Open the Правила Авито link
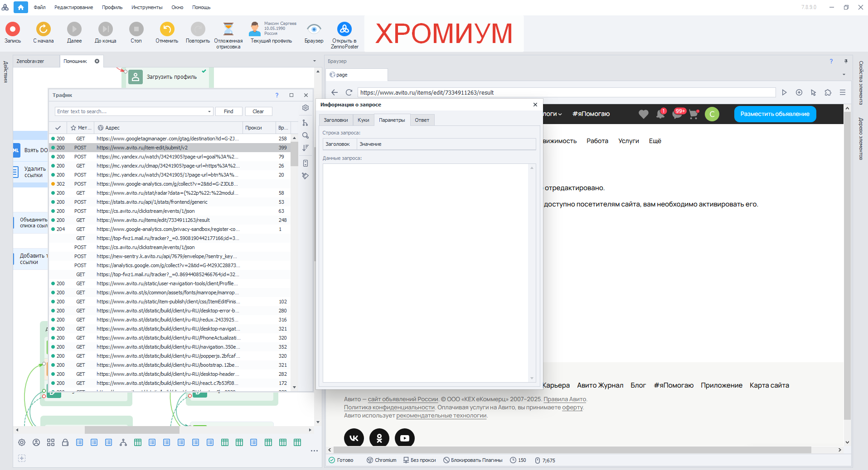This screenshot has height=470, width=868. [x=565, y=399]
